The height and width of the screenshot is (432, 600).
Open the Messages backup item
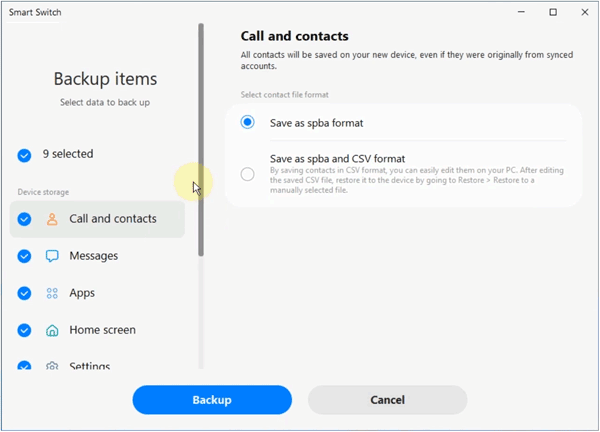tap(93, 256)
